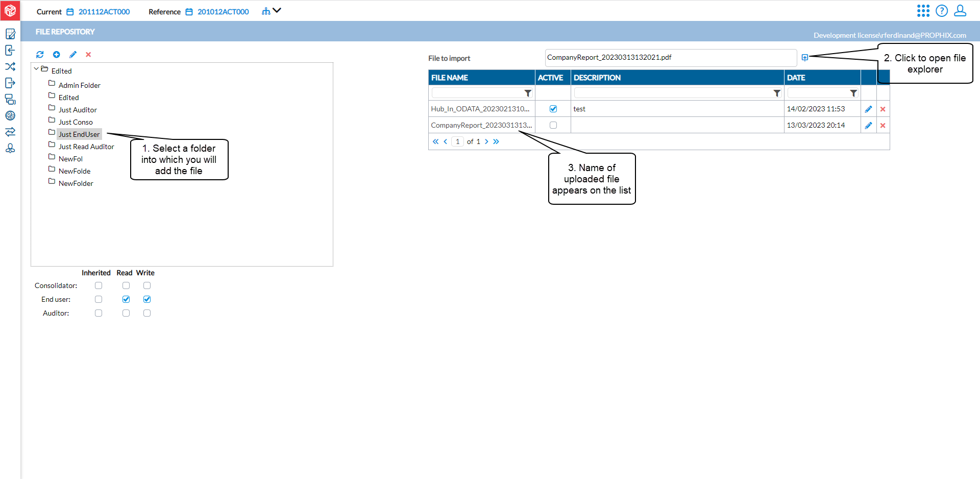Toggle Consolidator Read checkbox

coord(126,285)
